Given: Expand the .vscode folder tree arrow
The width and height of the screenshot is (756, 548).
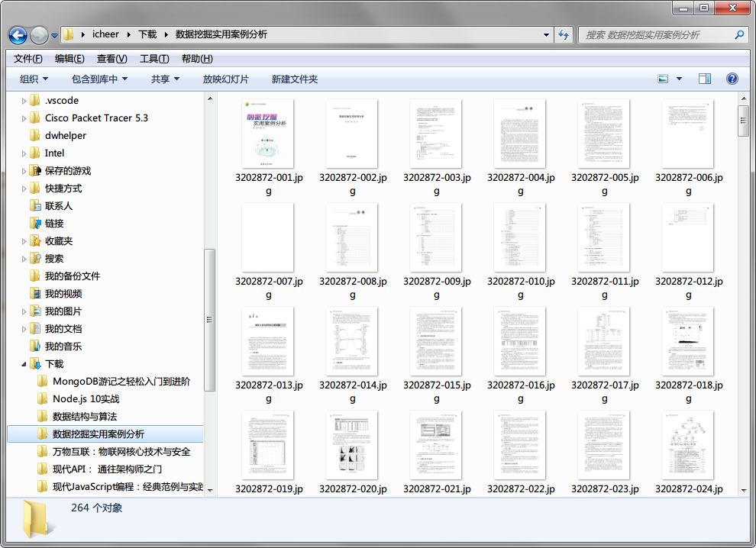Looking at the screenshot, I should (24, 101).
